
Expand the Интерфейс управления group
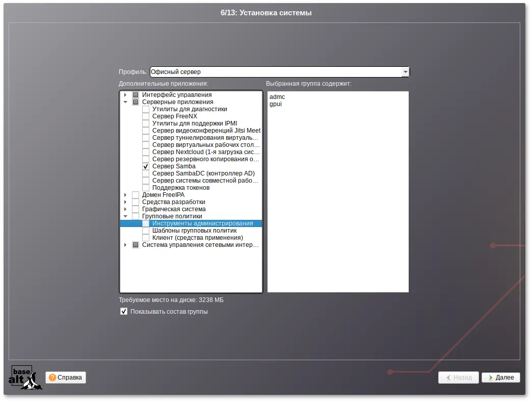coord(125,95)
